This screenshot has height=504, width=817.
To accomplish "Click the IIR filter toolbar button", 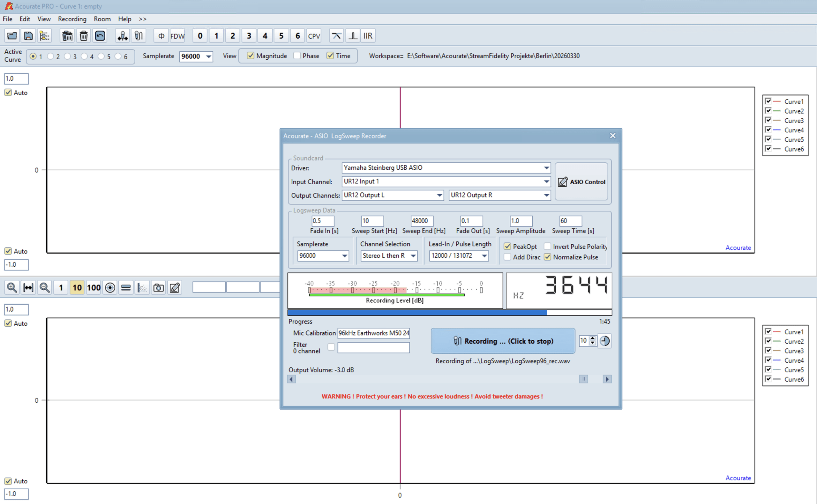I will (367, 36).
